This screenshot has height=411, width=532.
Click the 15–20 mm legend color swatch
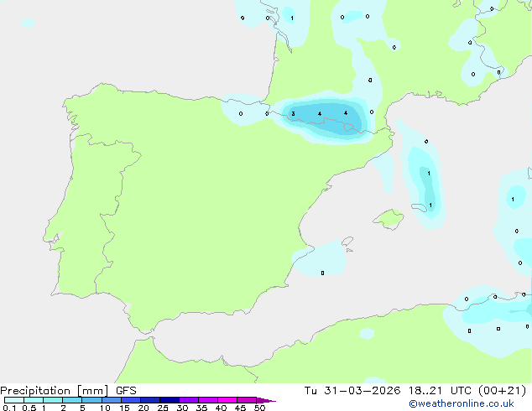click(131, 400)
